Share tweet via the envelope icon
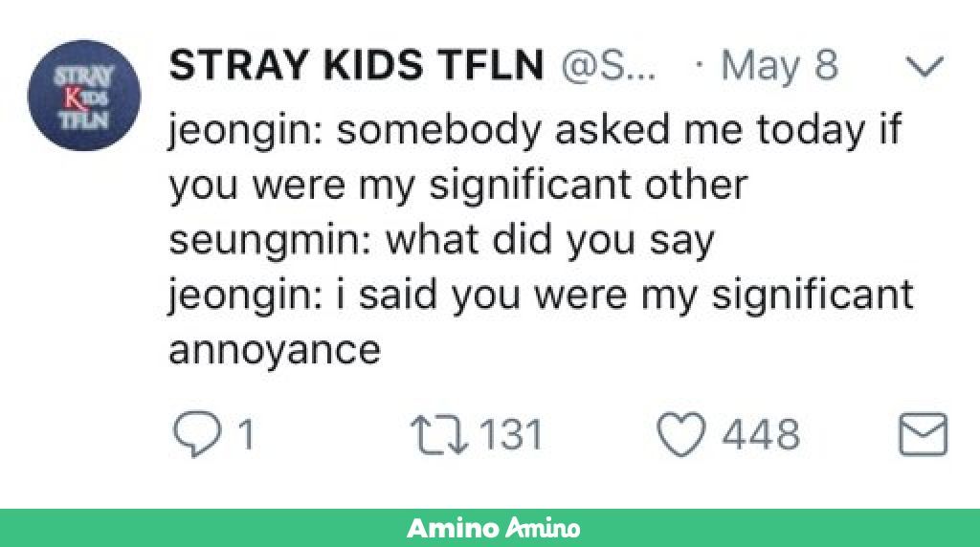Screen dimensions: 980x547 pyautogui.click(x=924, y=435)
